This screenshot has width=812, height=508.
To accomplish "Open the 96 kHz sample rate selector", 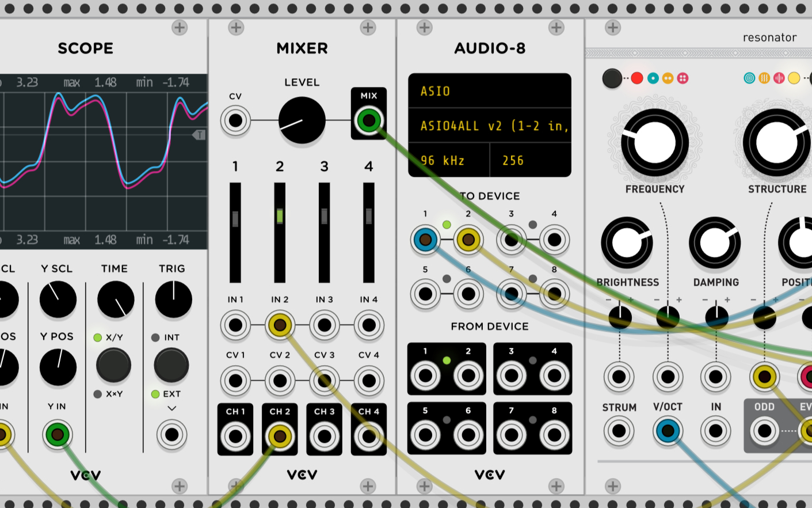I will coord(448,161).
